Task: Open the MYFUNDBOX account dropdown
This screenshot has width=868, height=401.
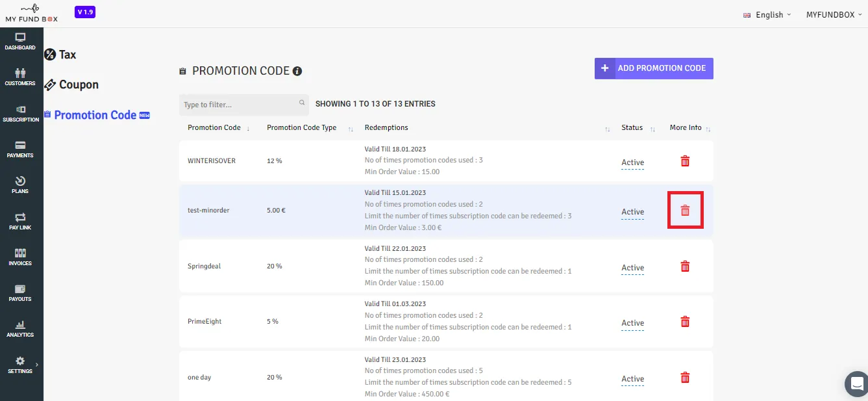Action: click(x=834, y=15)
